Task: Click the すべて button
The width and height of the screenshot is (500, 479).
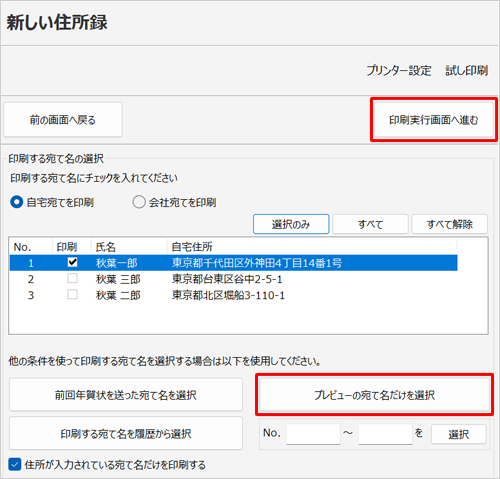Action: click(x=370, y=224)
